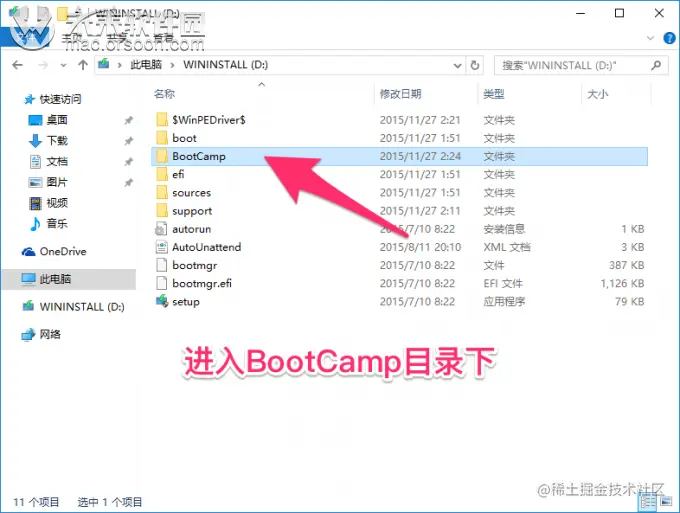Select the boot folder icon

point(162,138)
